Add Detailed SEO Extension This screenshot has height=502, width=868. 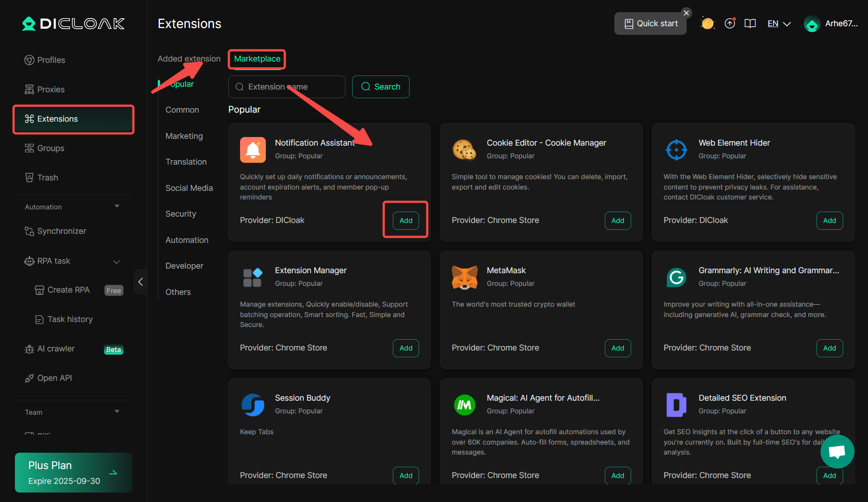click(x=830, y=475)
